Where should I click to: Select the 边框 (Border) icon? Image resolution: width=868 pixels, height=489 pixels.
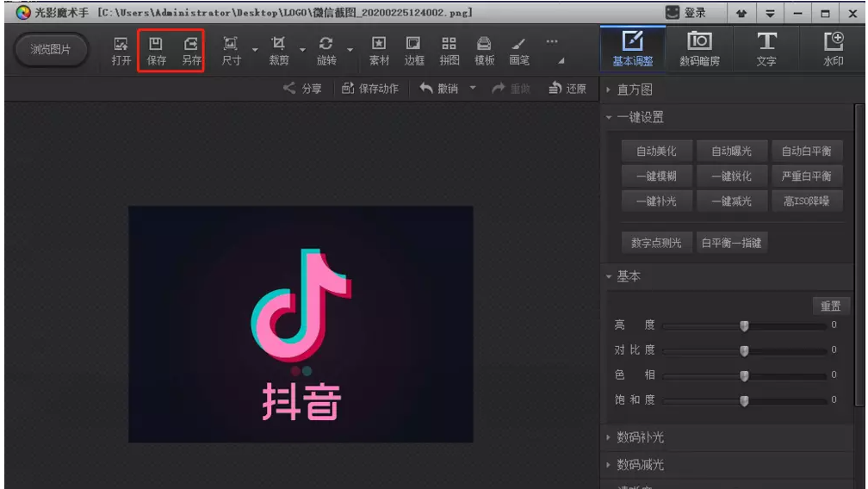[414, 50]
